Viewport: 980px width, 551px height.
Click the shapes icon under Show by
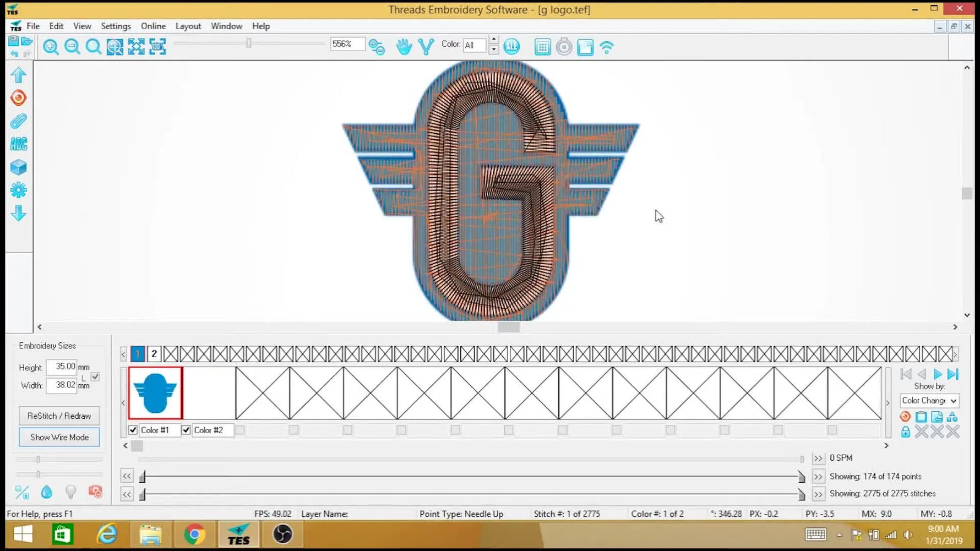pyautogui.click(x=952, y=417)
